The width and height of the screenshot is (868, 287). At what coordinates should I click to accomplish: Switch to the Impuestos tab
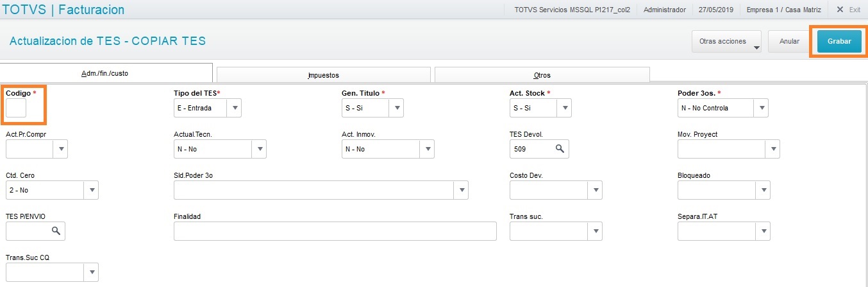click(x=323, y=74)
